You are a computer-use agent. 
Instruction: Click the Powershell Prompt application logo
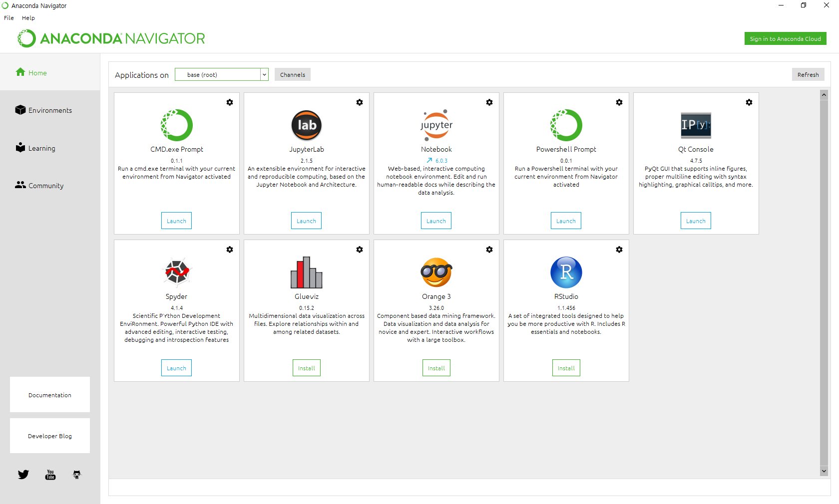(x=566, y=125)
